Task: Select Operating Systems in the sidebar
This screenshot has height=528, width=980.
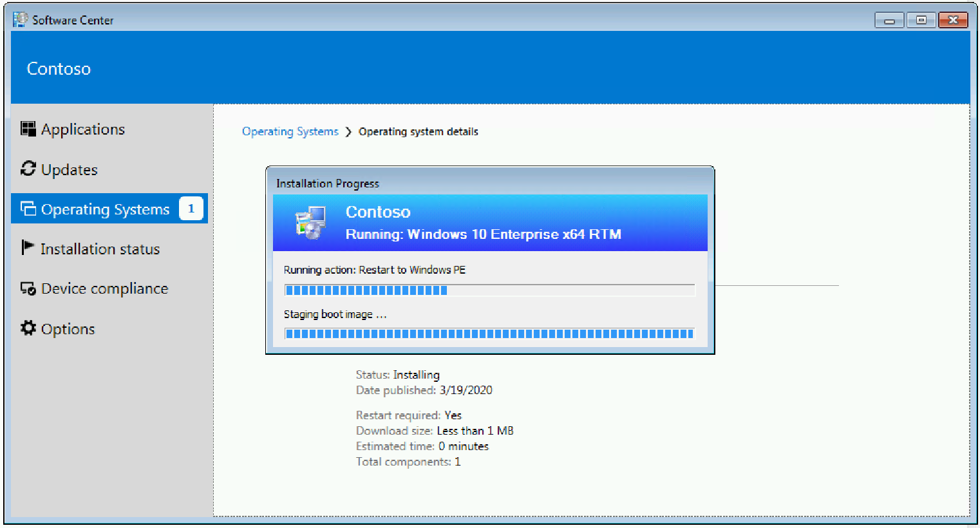Action: [x=109, y=209]
